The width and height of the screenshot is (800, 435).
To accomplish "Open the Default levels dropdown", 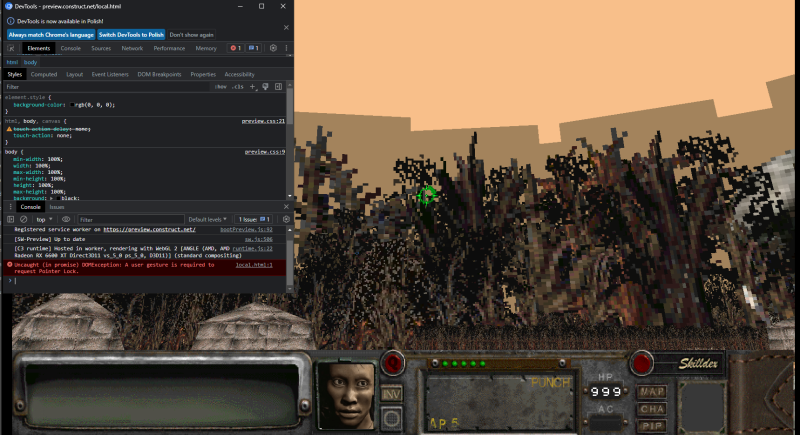I will click(x=207, y=219).
